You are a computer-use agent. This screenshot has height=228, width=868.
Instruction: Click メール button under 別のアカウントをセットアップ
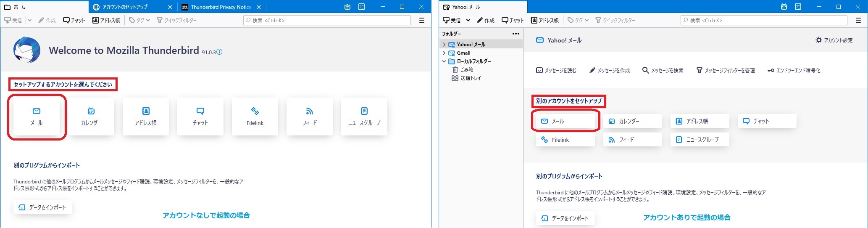coord(565,121)
